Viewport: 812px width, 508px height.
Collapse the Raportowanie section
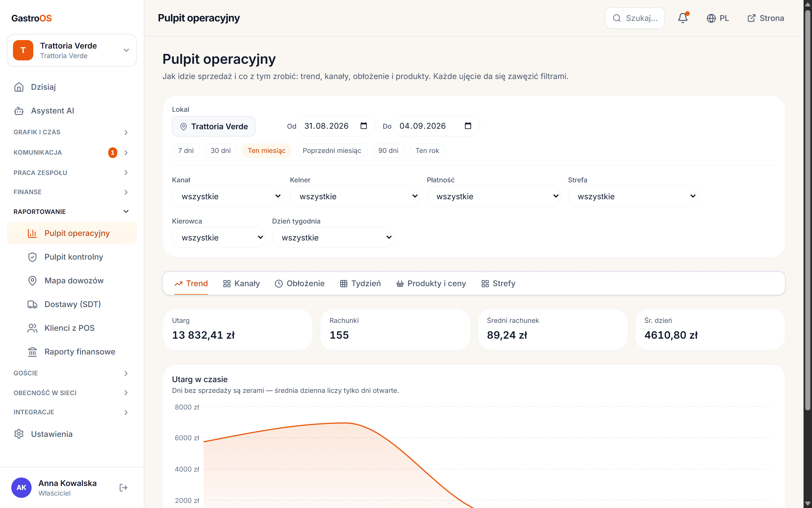(x=72, y=212)
